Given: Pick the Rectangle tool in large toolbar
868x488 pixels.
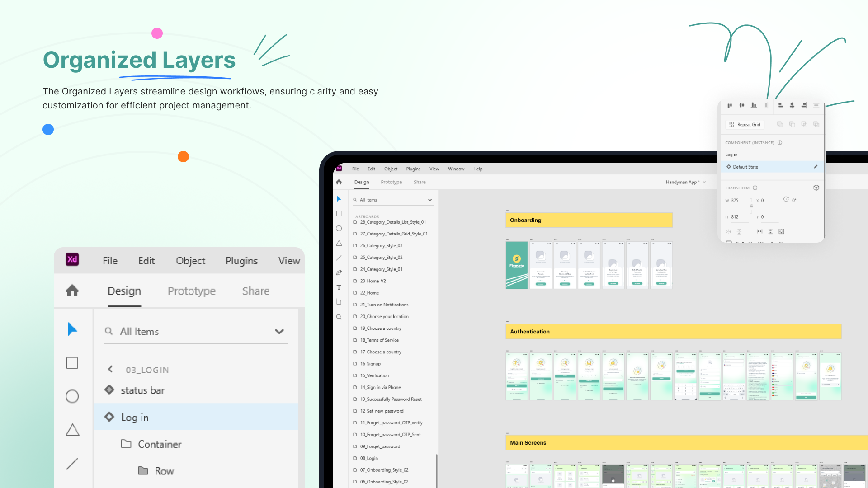Looking at the screenshot, I should (x=72, y=363).
